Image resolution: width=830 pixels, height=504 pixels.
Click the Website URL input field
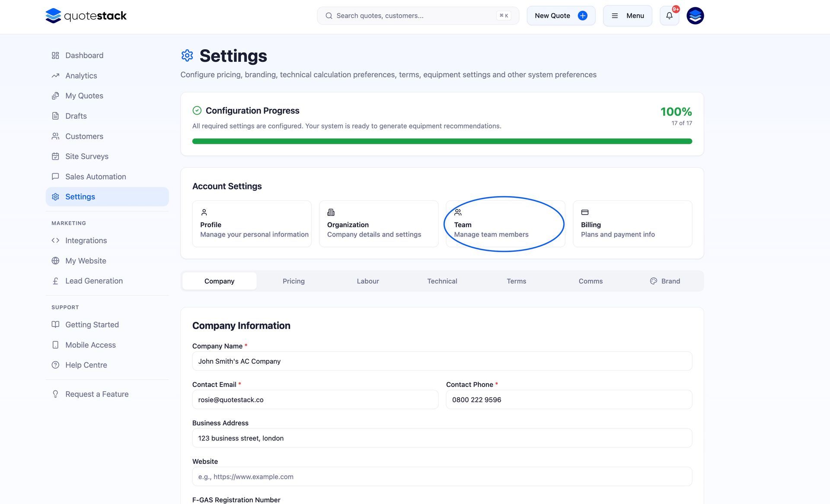(x=442, y=477)
